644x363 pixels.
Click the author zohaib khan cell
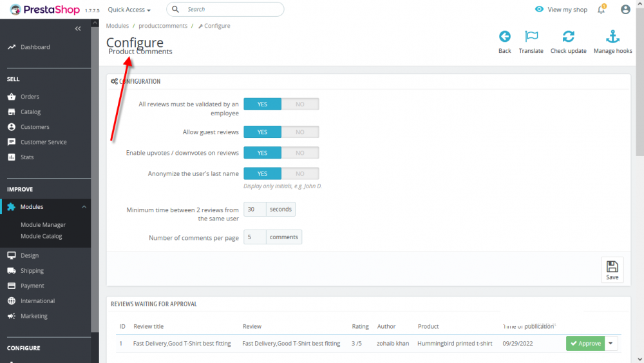point(393,343)
